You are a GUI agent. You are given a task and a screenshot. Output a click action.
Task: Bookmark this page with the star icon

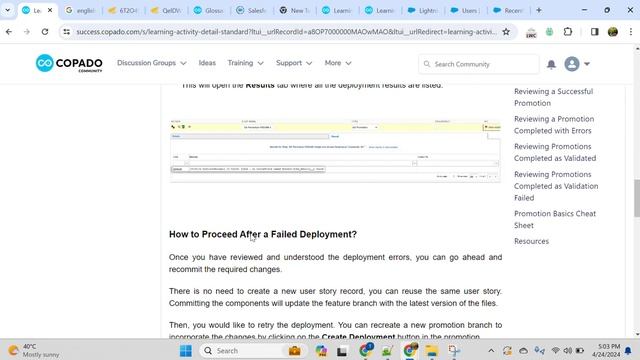point(506,32)
